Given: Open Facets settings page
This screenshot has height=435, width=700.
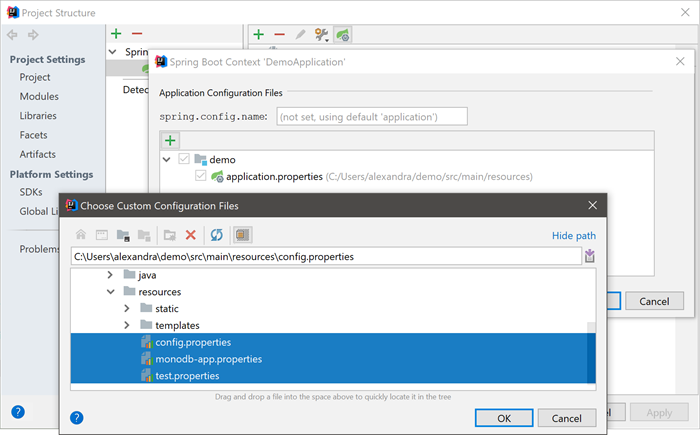Looking at the screenshot, I should [33, 135].
